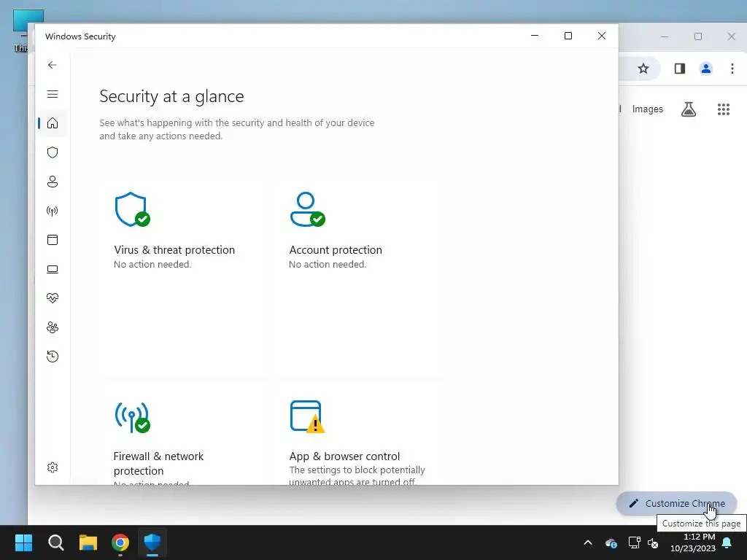Open Chrome three-dot menu
The width and height of the screenshot is (747, 560).
pyautogui.click(x=732, y=69)
